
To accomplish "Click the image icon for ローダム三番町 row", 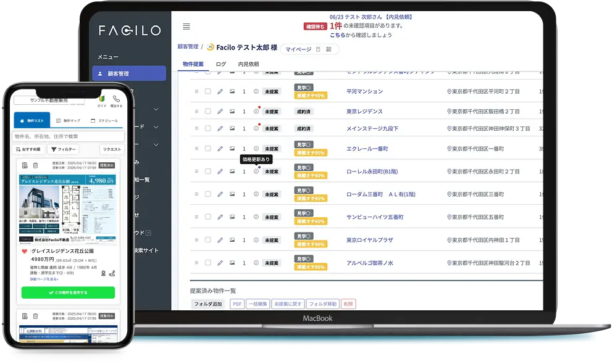I will (x=232, y=194).
